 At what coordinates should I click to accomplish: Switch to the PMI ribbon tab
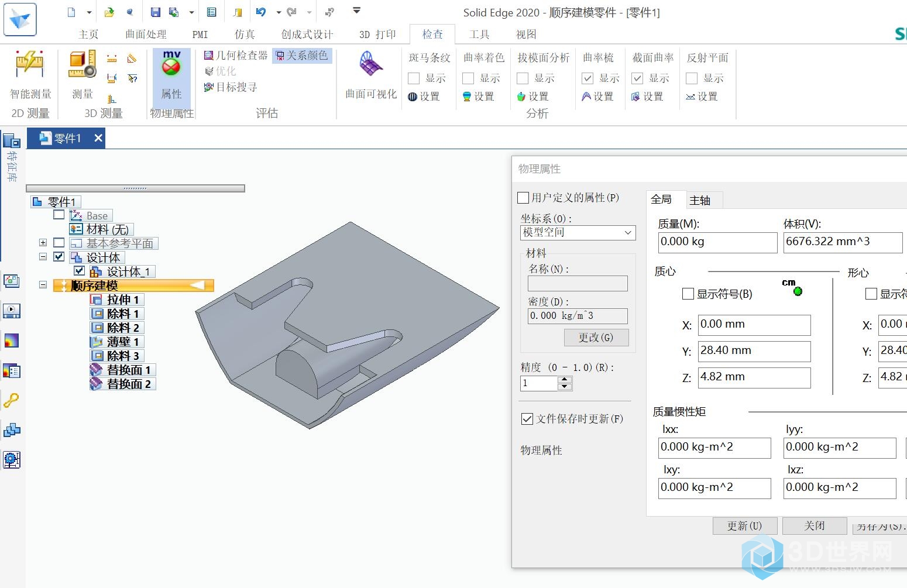(200, 35)
